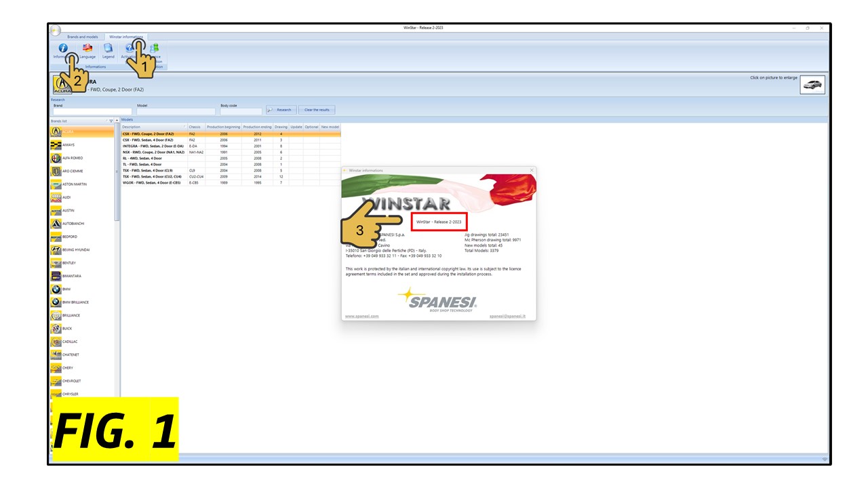Open the Legend icon in ribbon

(x=108, y=48)
